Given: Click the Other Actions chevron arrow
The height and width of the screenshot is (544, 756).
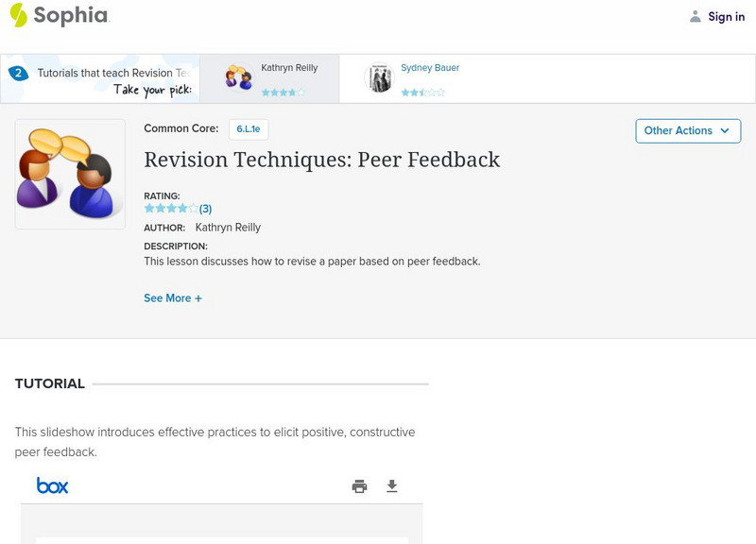Looking at the screenshot, I should (725, 130).
